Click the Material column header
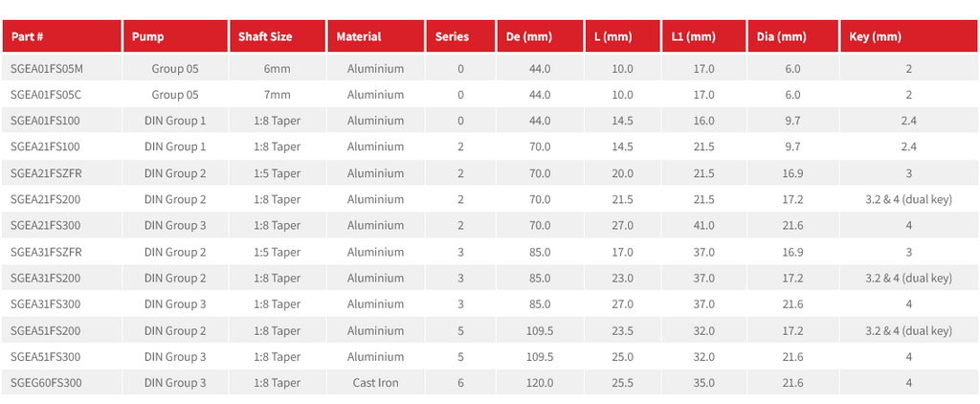Image resolution: width=980 pixels, height=404 pixels. click(375, 36)
